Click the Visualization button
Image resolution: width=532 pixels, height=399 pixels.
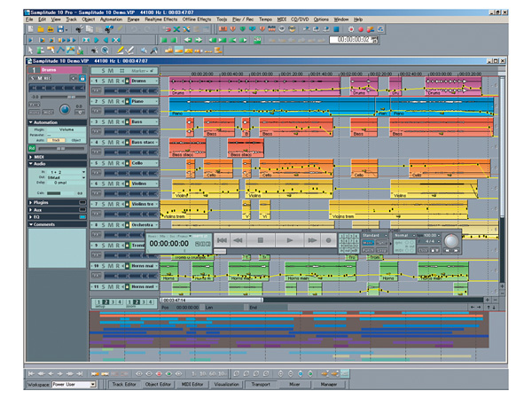(x=226, y=385)
